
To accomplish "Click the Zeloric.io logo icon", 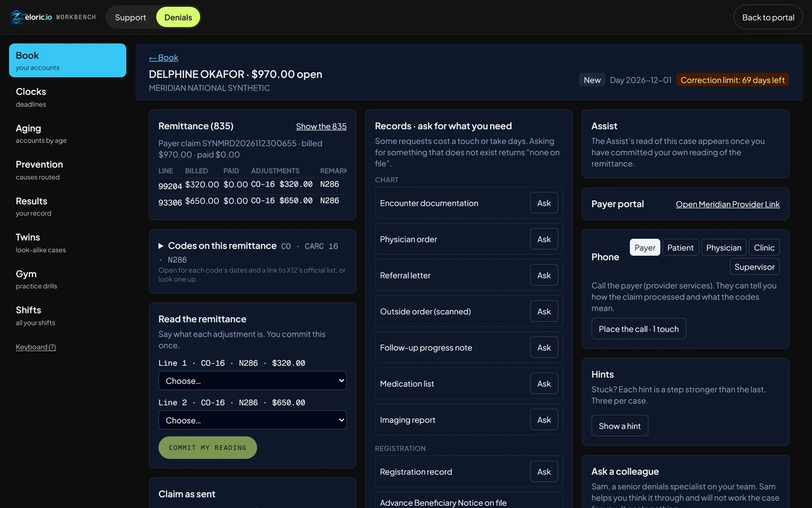I will (17, 17).
